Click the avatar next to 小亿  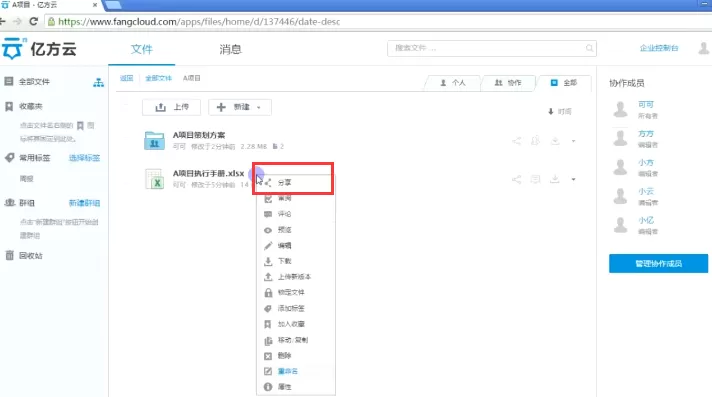point(620,225)
